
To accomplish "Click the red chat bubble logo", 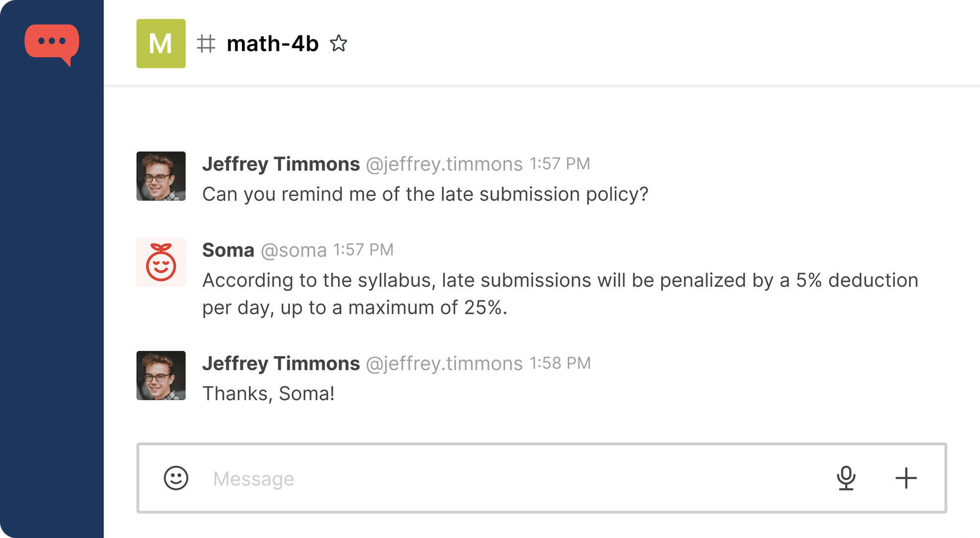I will pos(52,43).
